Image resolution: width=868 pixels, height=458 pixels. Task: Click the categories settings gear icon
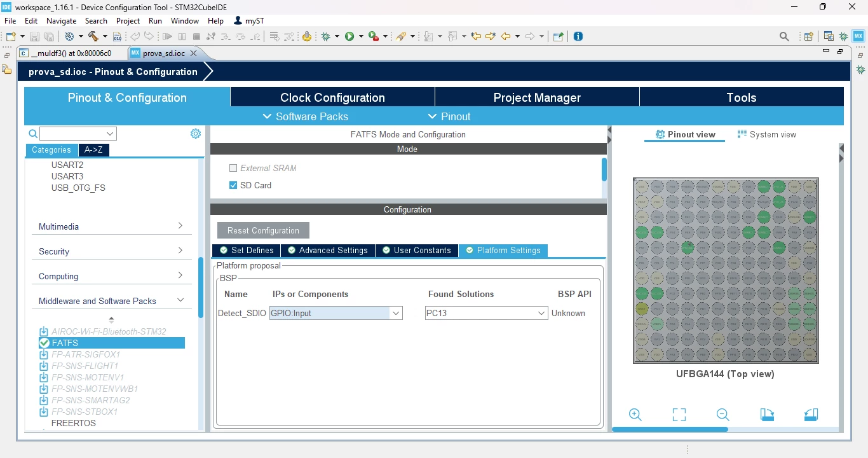(x=196, y=134)
